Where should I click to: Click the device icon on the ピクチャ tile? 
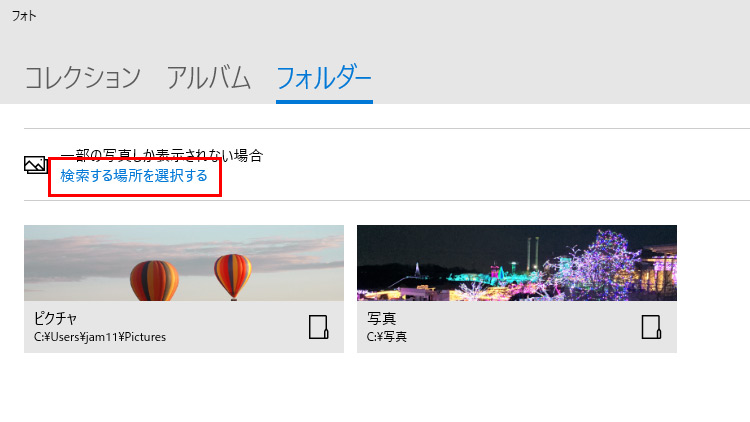click(319, 327)
